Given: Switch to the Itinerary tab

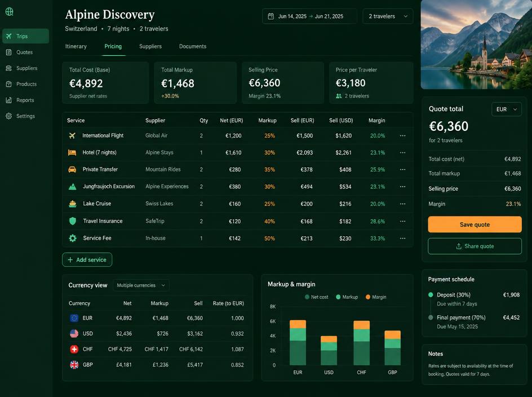Looking at the screenshot, I should coord(76,47).
